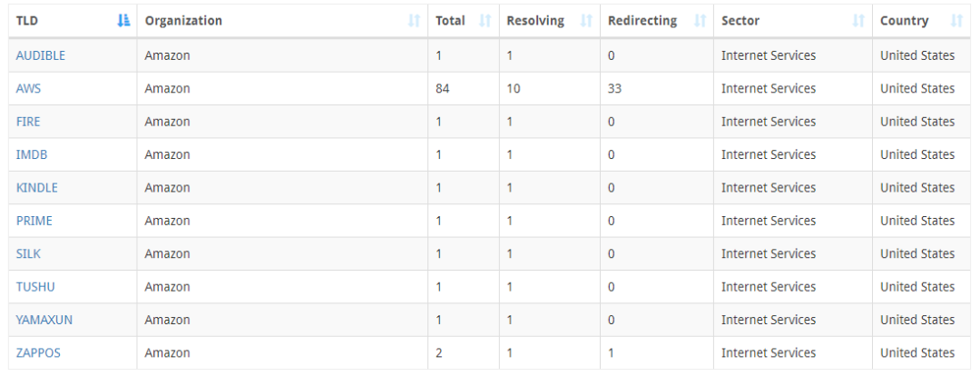Click the TLD column sort icon
The height and width of the screenshot is (376, 980).
(x=124, y=21)
